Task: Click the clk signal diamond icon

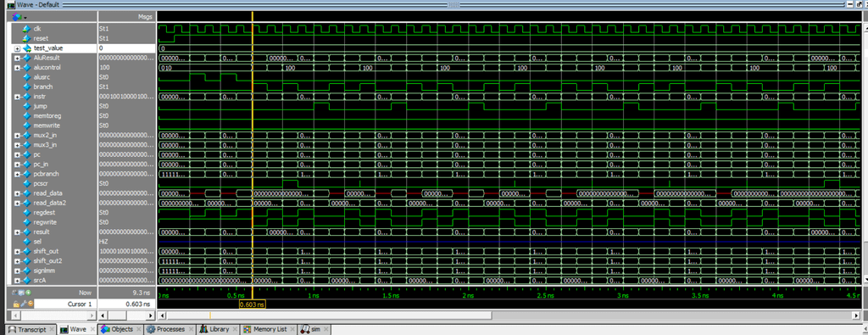Action: click(x=26, y=28)
